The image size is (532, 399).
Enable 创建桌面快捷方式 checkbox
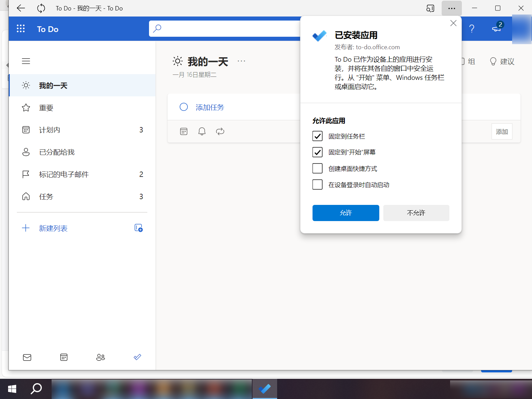coord(317,168)
